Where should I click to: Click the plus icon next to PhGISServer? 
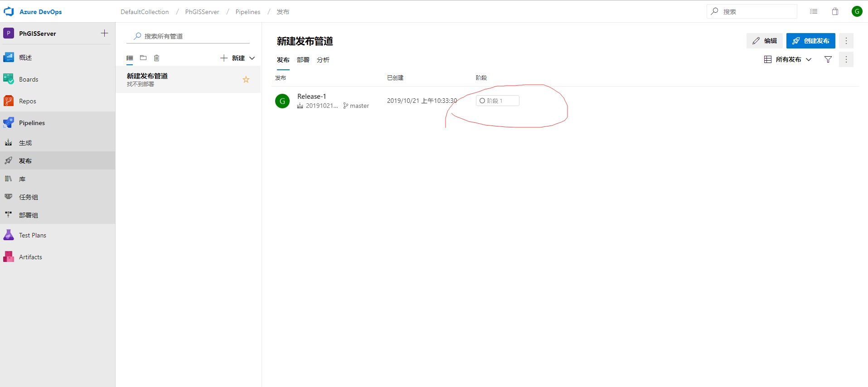point(104,33)
